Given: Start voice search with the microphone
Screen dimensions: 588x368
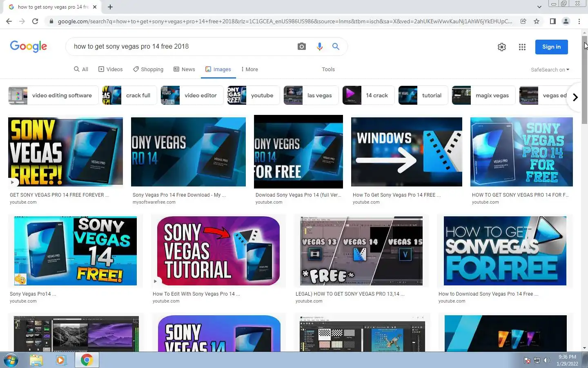Looking at the screenshot, I should click(320, 47).
